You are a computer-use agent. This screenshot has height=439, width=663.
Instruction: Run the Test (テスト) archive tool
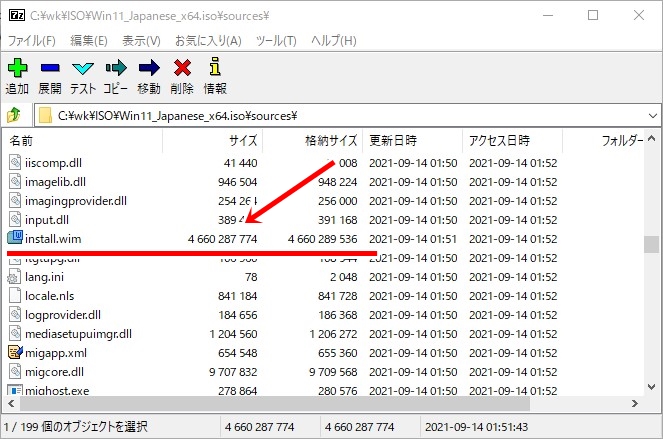(82, 68)
